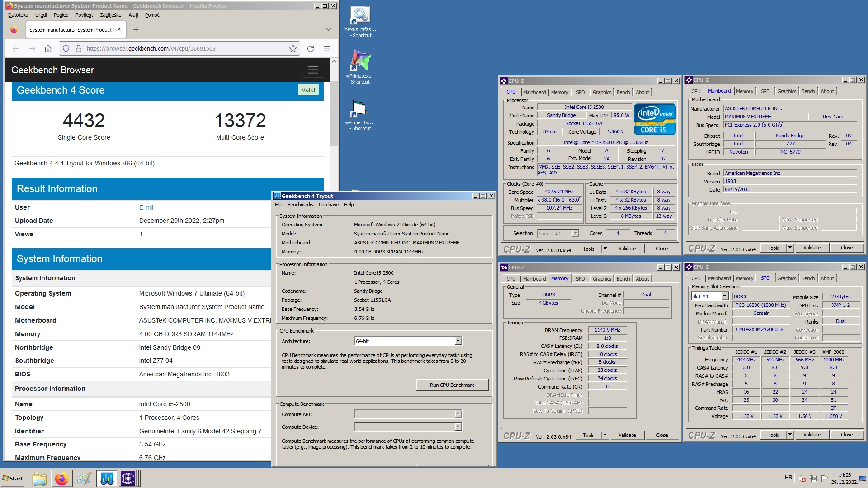The height and width of the screenshot is (488, 868).
Task: Open the Firefox application menu
Action: [x=327, y=48]
